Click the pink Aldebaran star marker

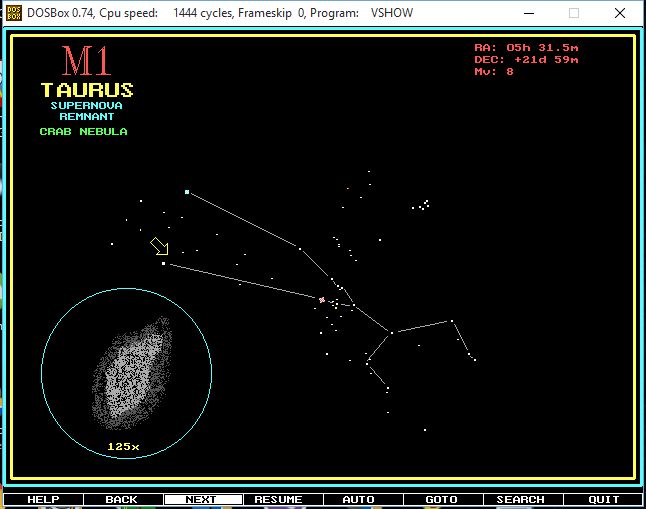point(322,300)
